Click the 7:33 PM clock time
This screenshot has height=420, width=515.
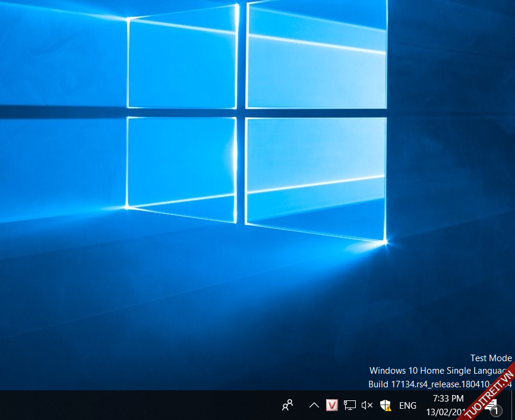pyautogui.click(x=448, y=399)
